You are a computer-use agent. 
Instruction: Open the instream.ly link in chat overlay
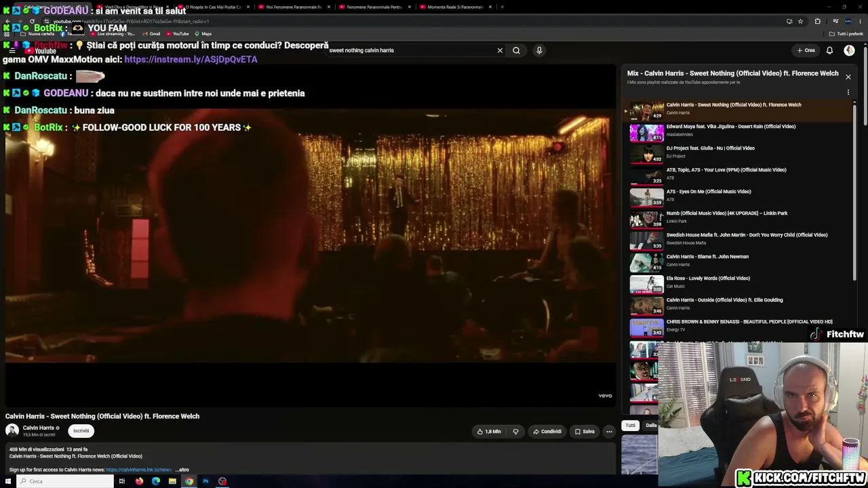pyautogui.click(x=191, y=60)
